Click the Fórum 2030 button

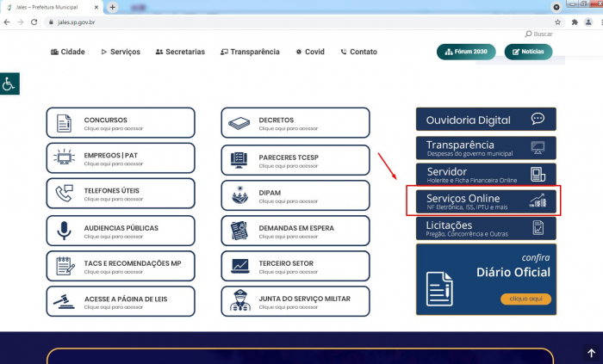(x=466, y=52)
